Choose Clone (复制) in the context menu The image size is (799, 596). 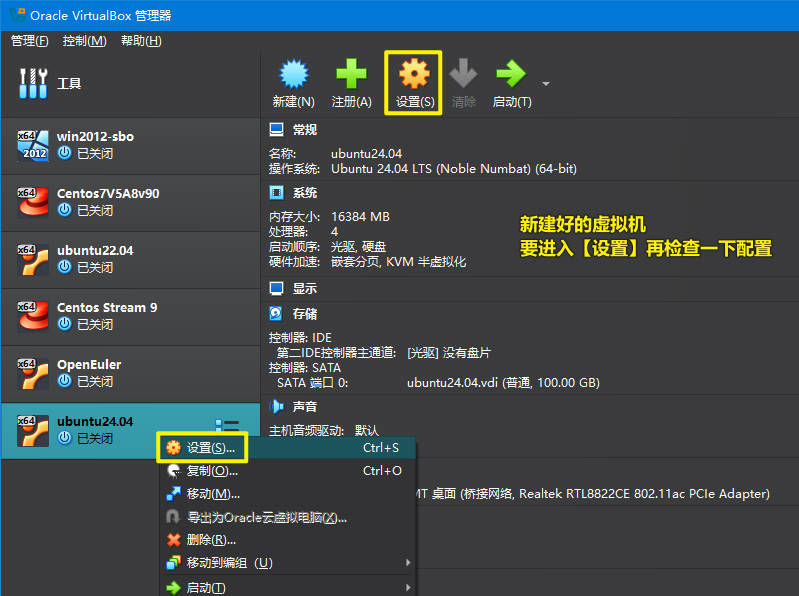point(212,471)
